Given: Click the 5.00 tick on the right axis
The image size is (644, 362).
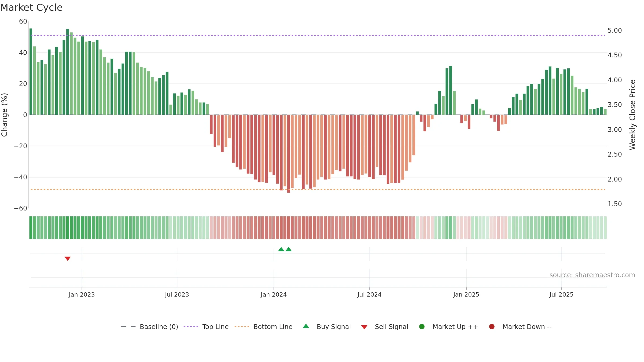Looking at the screenshot, I should click(615, 31).
